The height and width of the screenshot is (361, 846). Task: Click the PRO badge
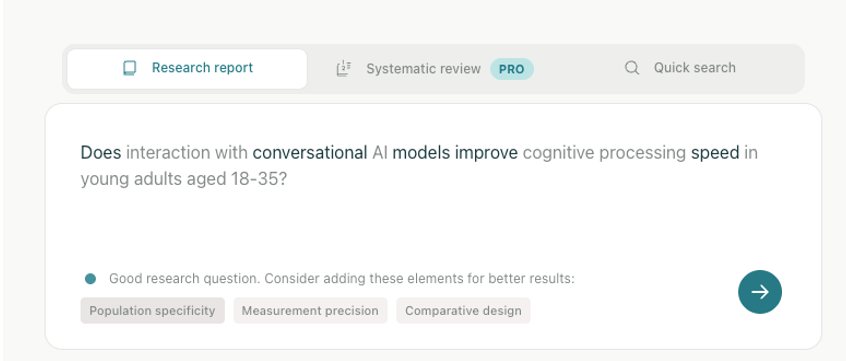pyautogui.click(x=511, y=69)
